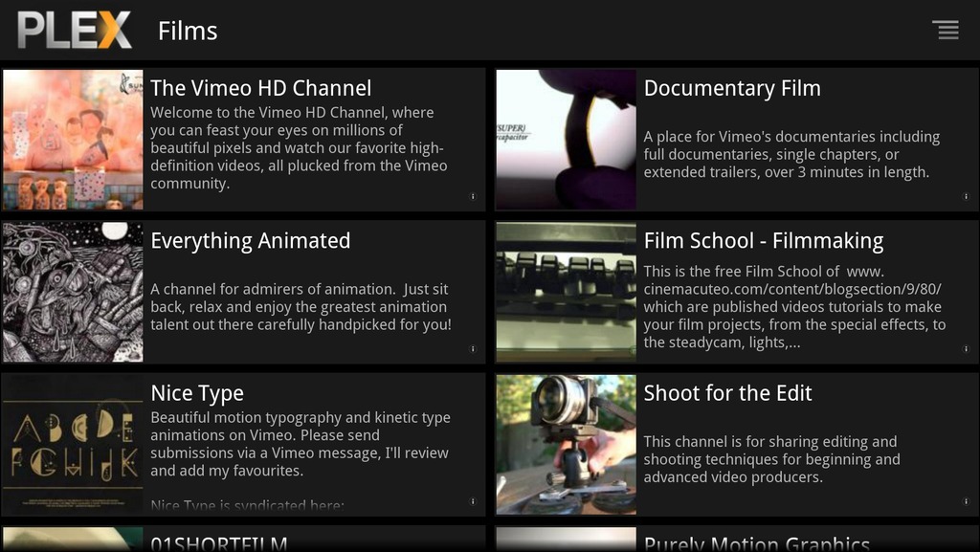Select Film School typewriter thumbnail
This screenshot has height=552, width=980.
pos(566,292)
